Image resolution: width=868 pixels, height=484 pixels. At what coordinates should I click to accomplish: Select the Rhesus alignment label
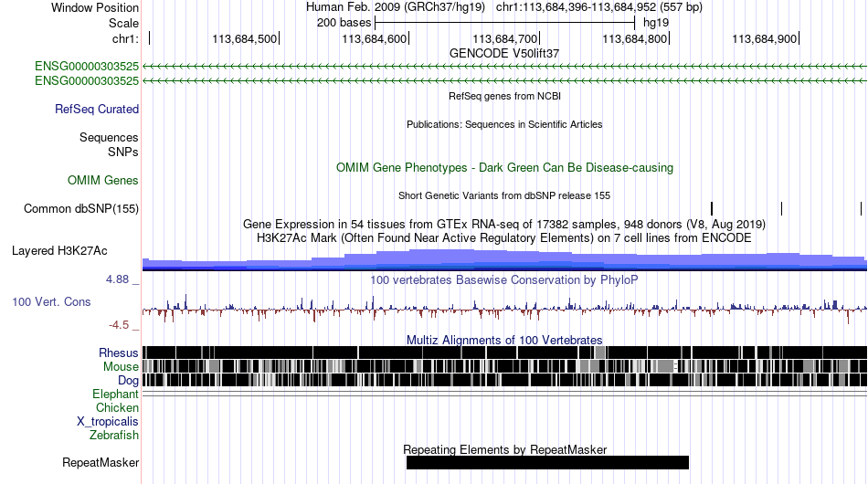(119, 352)
